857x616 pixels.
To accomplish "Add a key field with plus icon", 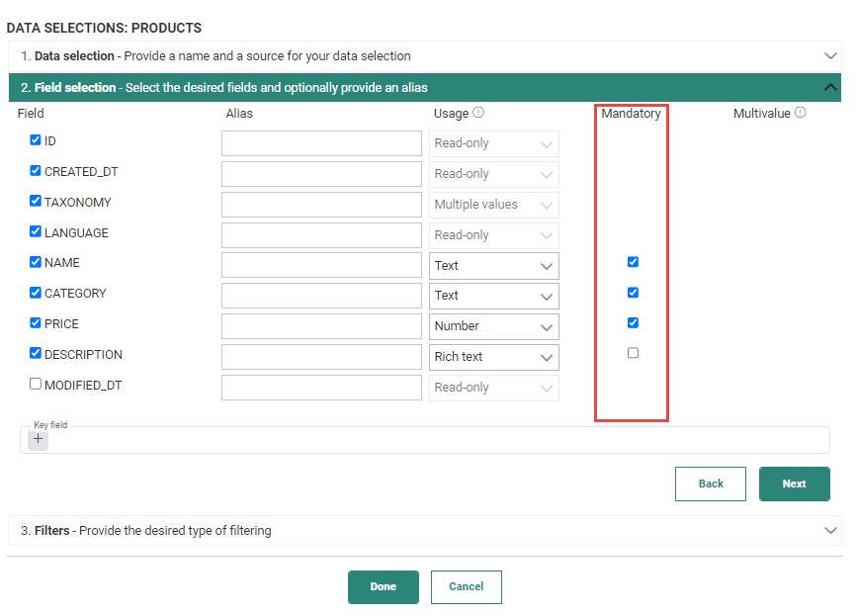I will 39,439.
